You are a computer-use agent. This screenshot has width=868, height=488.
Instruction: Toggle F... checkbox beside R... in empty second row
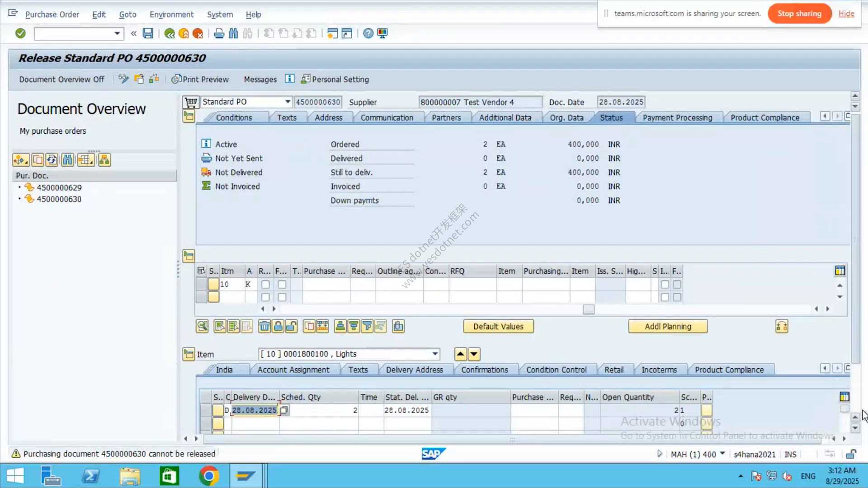point(282,297)
